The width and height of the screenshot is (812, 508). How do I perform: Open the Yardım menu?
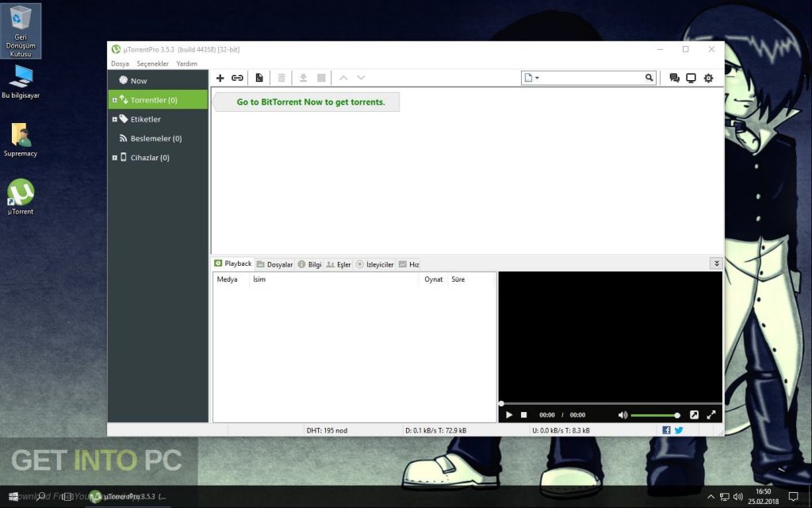click(186, 63)
